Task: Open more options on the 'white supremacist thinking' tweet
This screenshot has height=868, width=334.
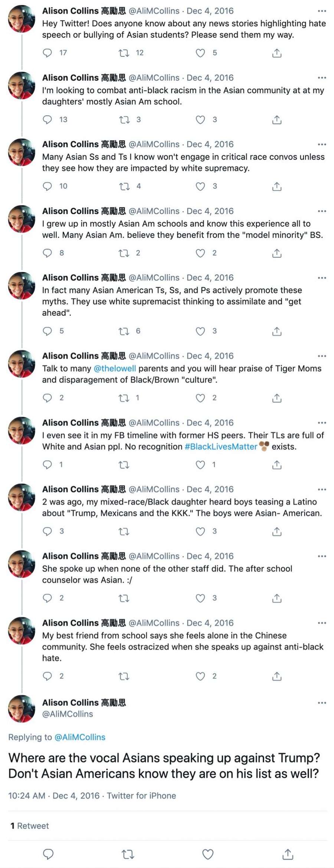Action: (322, 278)
